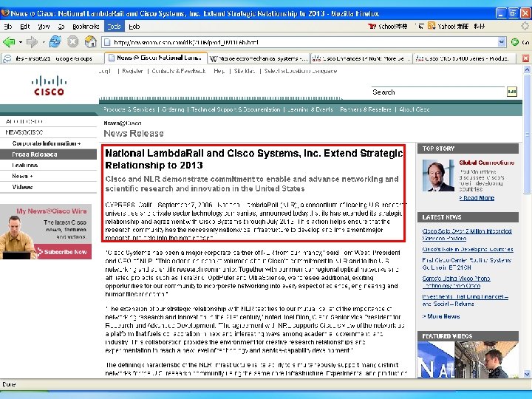Image resolution: width=532 pixels, height=399 pixels.
Task: Click the page icon in the address bar
Action: click(x=107, y=42)
